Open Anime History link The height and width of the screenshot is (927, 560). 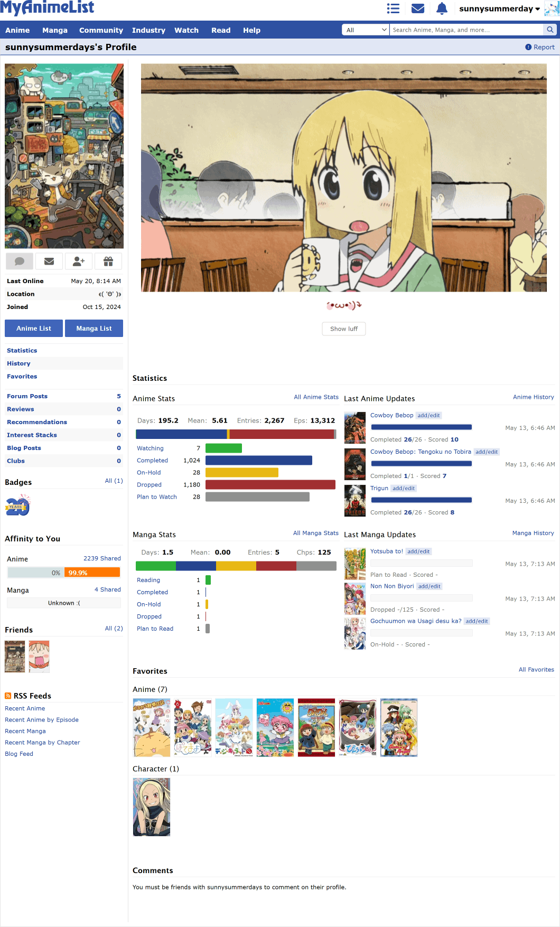tap(533, 397)
